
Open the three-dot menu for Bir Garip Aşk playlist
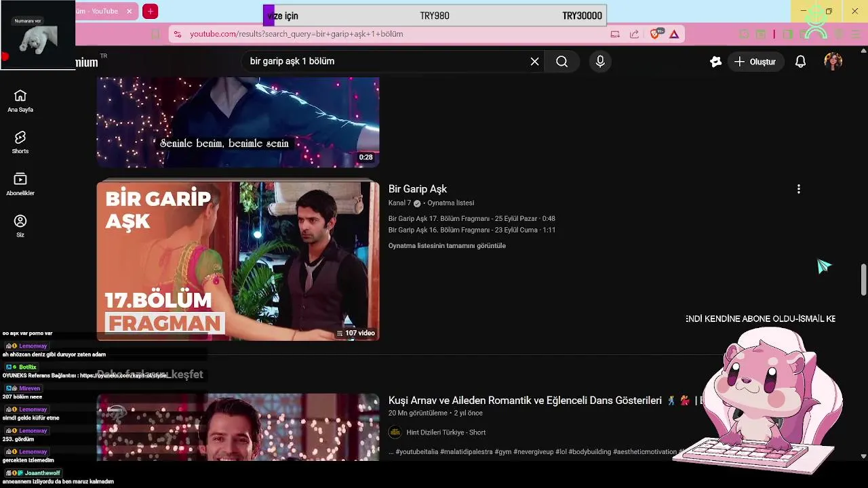coord(798,189)
